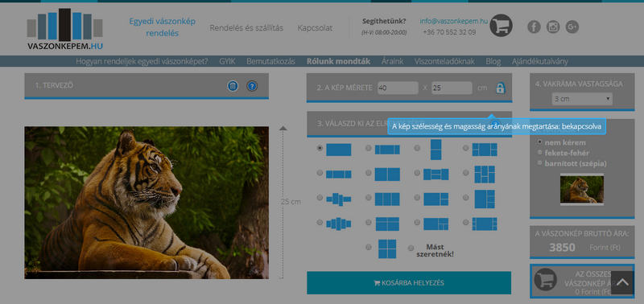Click phone number +36 70 552 32 09
The height and width of the screenshot is (304, 644).
pos(449,32)
